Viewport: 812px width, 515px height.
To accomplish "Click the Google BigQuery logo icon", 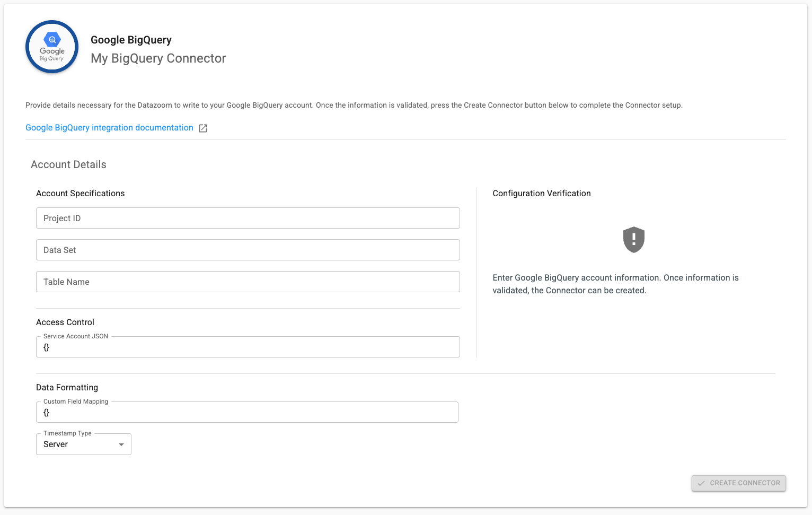I will point(52,47).
